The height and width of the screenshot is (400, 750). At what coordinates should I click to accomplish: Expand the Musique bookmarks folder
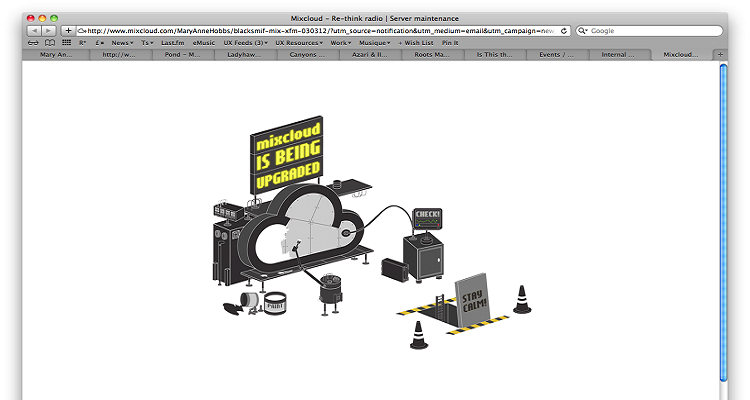(x=375, y=43)
